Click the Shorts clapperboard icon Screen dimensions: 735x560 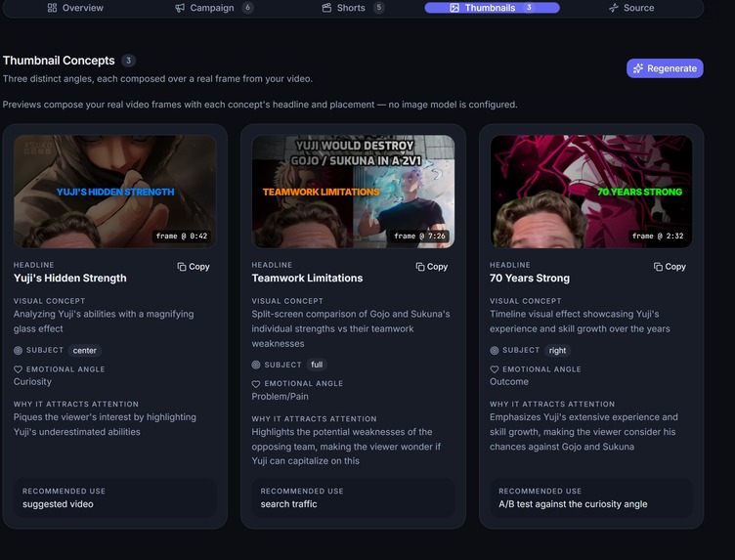click(326, 8)
